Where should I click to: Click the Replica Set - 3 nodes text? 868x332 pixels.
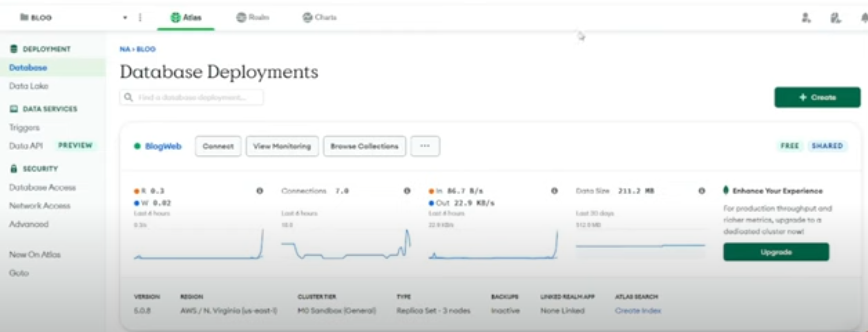(433, 311)
